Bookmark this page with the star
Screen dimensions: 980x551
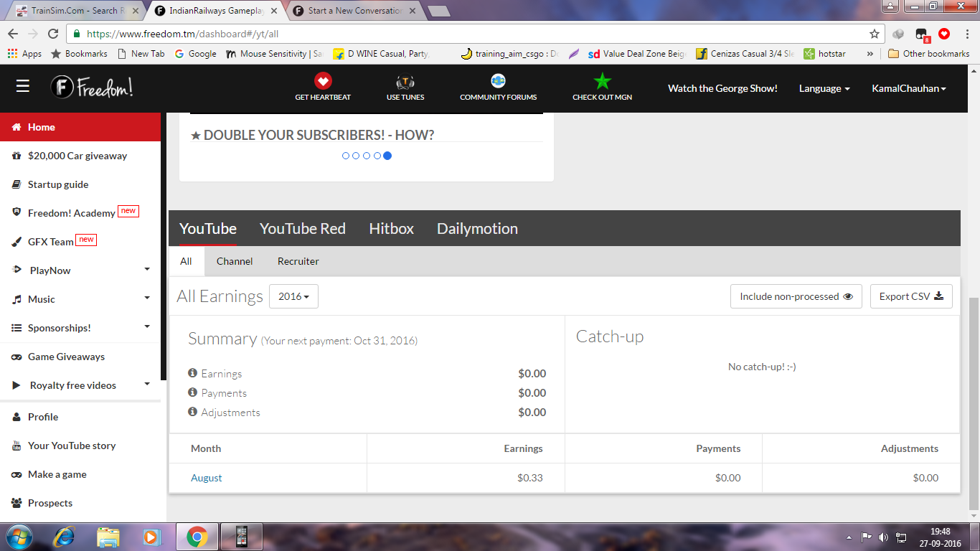tap(874, 34)
